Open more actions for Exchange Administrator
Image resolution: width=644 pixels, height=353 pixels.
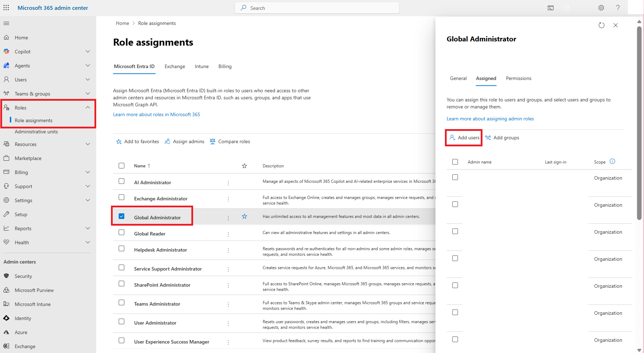click(x=228, y=199)
